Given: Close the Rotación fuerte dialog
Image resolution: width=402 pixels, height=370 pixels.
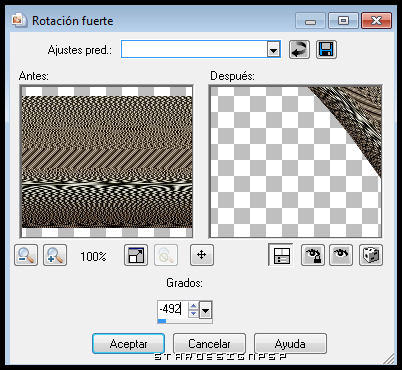Looking at the screenshot, I should (x=376, y=21).
